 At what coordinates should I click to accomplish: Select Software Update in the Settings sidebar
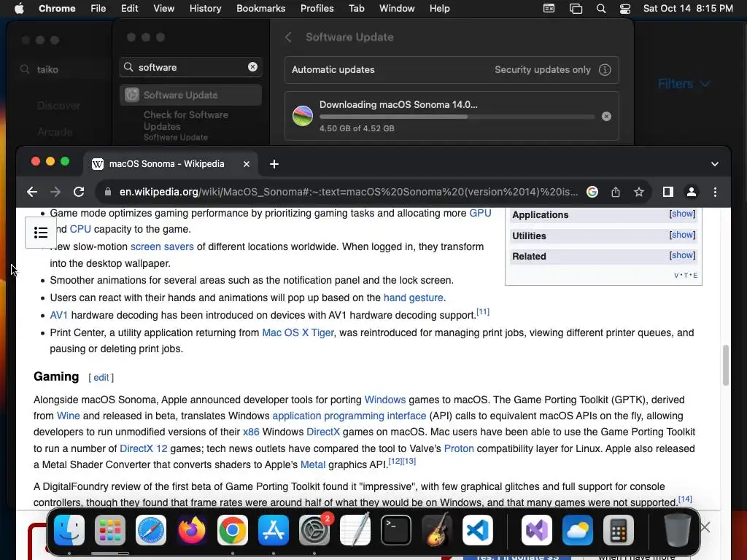(190, 95)
